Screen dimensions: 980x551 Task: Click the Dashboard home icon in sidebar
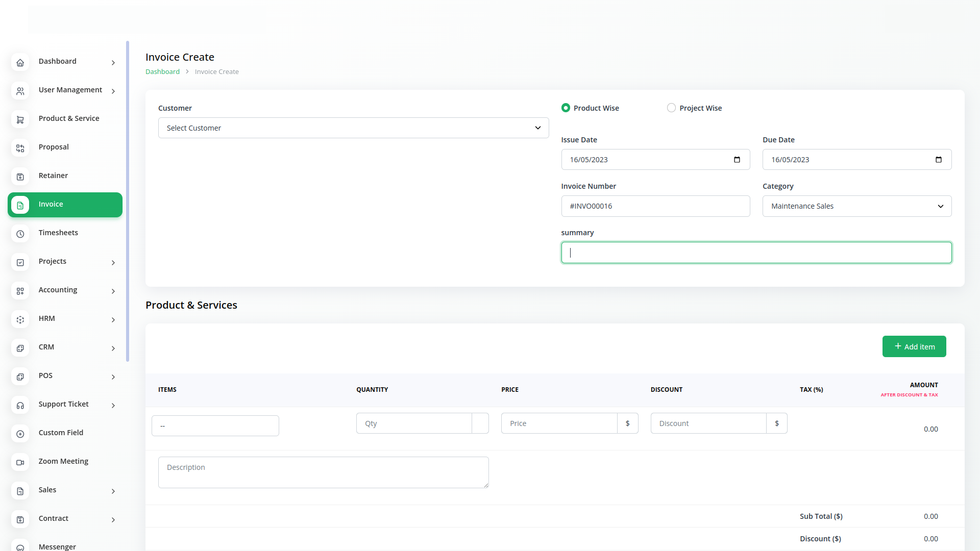[x=20, y=62]
